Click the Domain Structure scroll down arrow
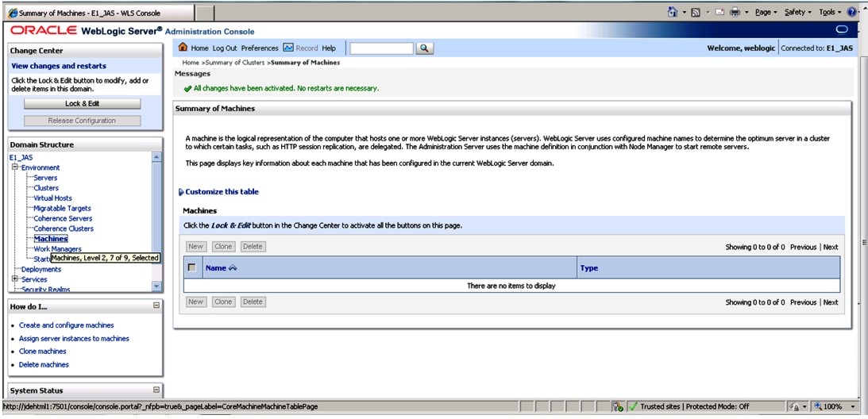The width and height of the screenshot is (868, 419). [x=156, y=286]
